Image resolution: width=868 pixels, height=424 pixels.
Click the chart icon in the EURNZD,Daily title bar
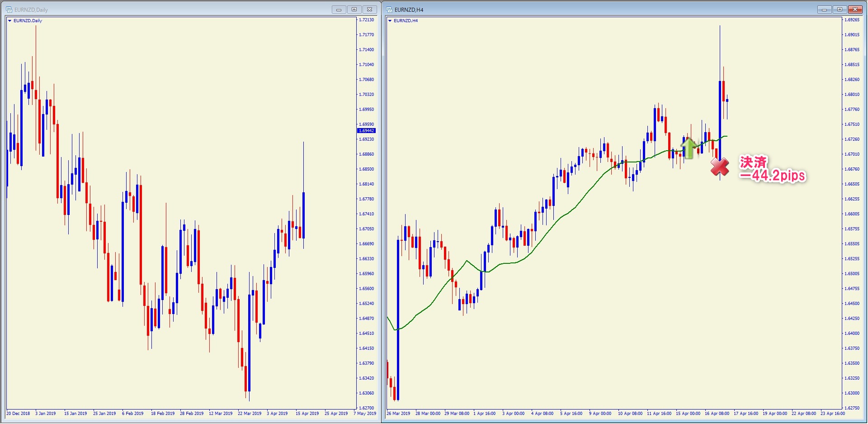pos(9,10)
